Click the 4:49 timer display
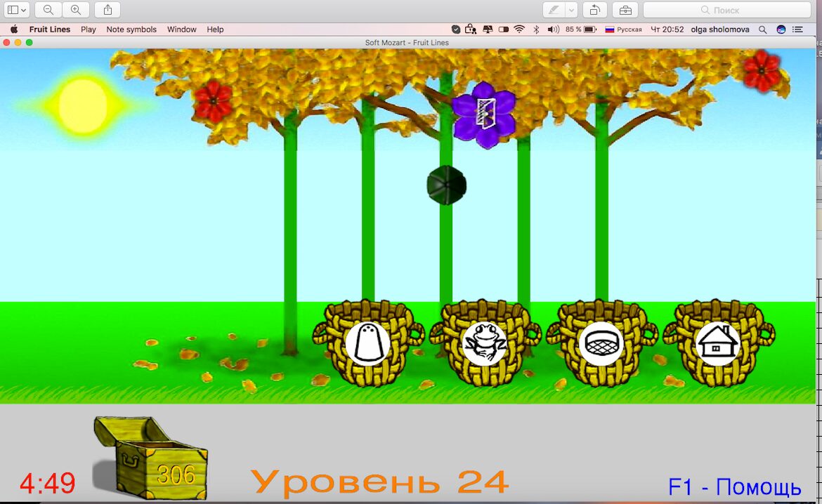 tap(48, 482)
